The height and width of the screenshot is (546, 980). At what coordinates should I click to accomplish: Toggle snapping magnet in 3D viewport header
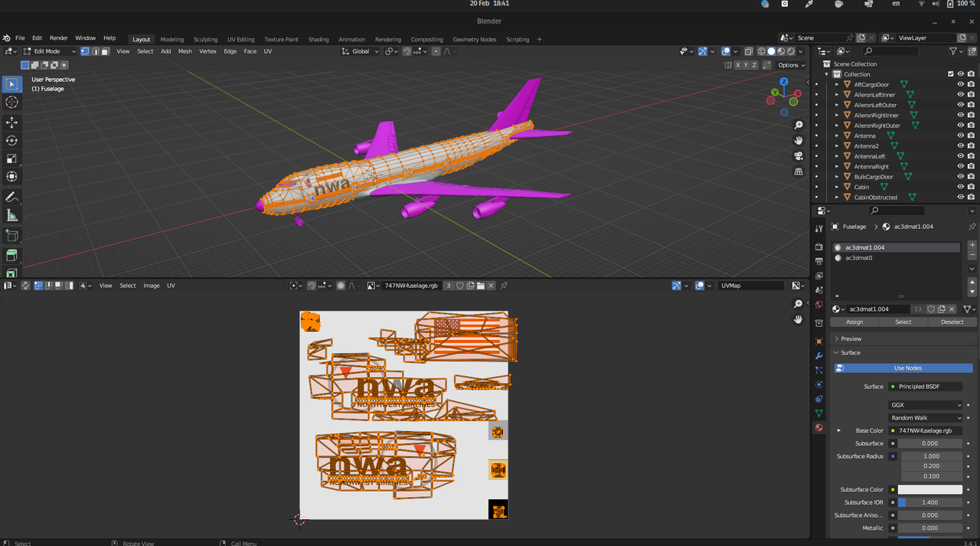pyautogui.click(x=407, y=51)
